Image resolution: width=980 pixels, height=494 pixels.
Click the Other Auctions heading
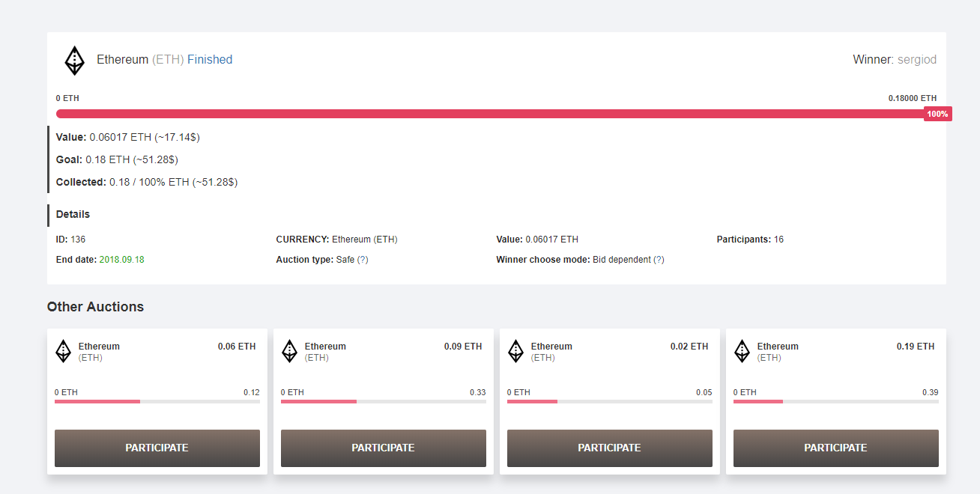(95, 307)
